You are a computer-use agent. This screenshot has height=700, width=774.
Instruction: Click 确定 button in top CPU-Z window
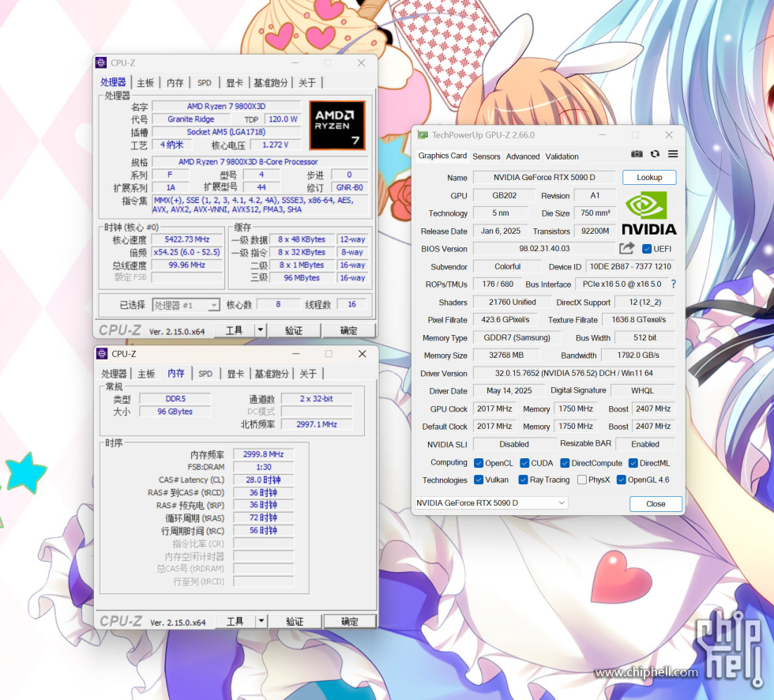tap(348, 330)
